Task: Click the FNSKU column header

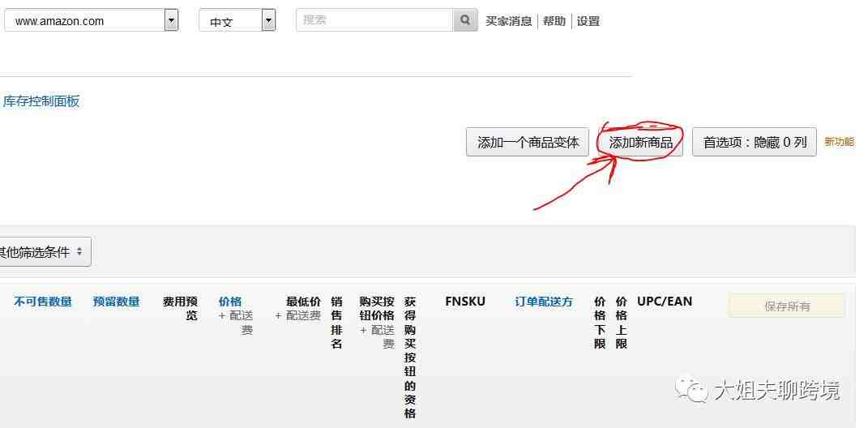Action: point(465,302)
